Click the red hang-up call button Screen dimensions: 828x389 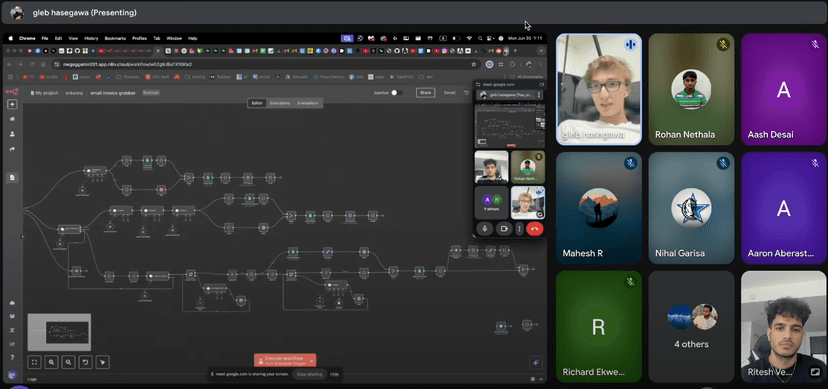(535, 229)
